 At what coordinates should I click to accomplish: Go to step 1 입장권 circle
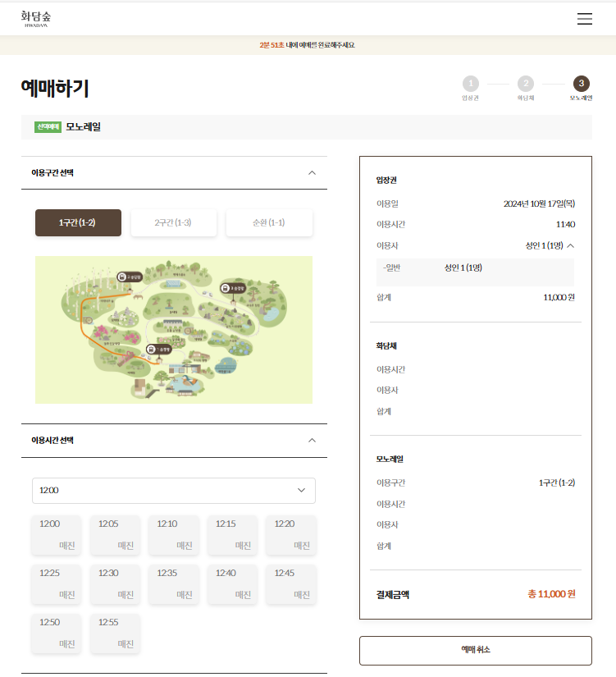coord(471,84)
